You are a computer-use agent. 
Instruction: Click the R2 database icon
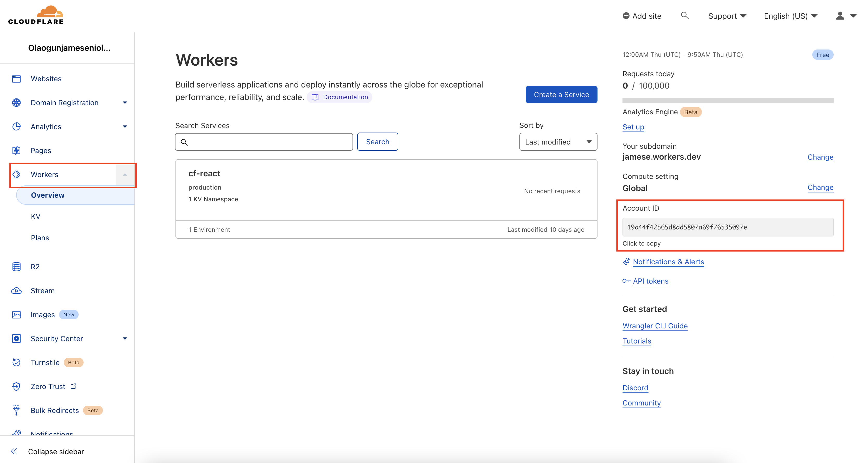coord(16,267)
